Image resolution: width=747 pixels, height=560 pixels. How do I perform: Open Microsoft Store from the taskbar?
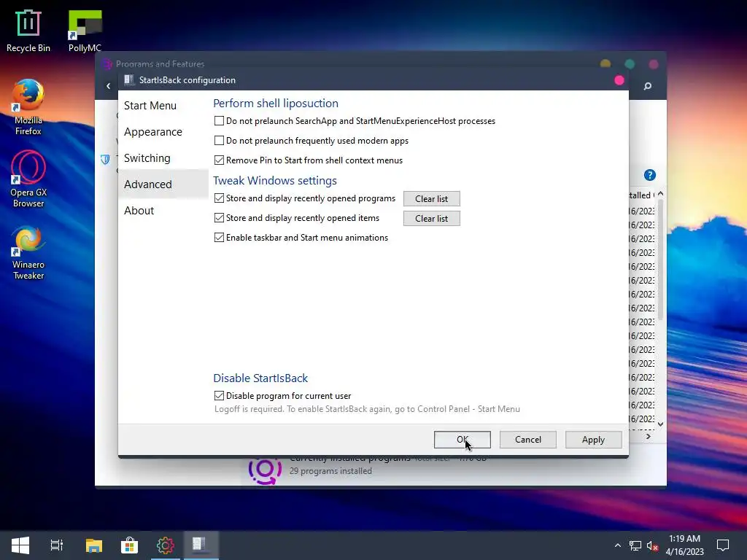tap(129, 545)
